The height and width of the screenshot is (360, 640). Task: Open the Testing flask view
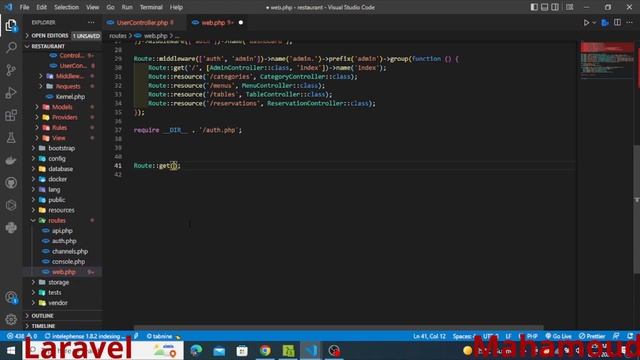11,138
